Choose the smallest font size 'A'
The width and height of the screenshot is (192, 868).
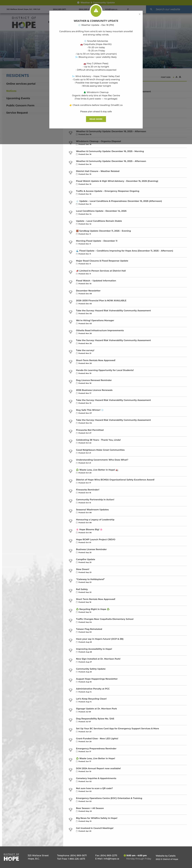click(x=173, y=77)
